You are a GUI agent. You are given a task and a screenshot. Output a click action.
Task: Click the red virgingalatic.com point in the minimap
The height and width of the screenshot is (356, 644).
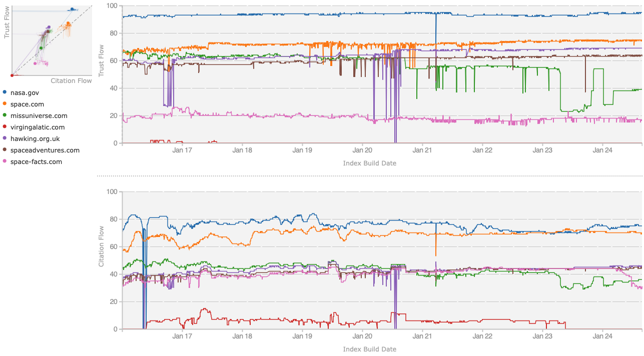(x=12, y=74)
